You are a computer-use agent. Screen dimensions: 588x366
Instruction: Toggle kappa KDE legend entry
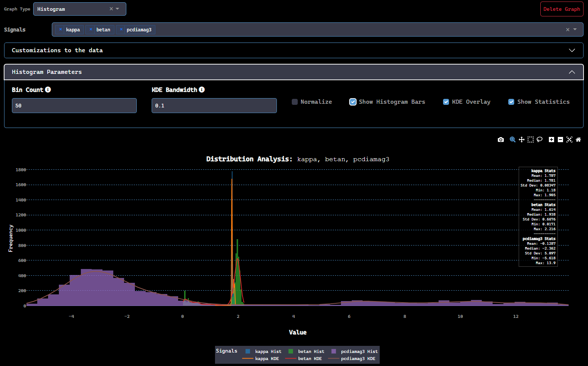pyautogui.click(x=260, y=359)
